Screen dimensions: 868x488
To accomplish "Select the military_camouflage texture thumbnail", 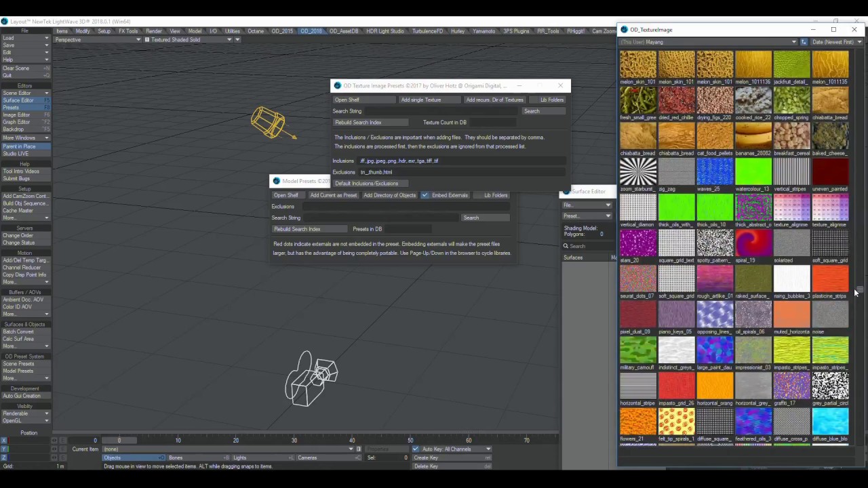I will (x=637, y=350).
